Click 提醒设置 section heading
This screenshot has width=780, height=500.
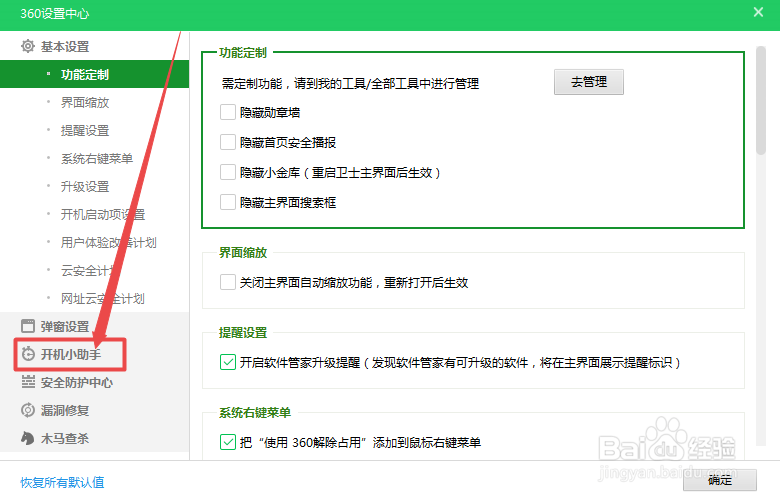[243, 332]
